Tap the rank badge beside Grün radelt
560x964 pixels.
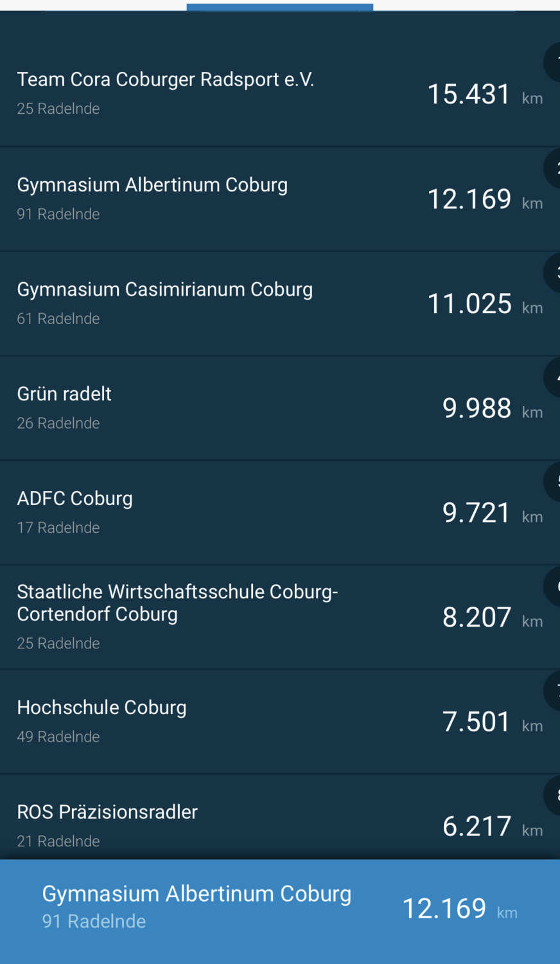(x=552, y=377)
